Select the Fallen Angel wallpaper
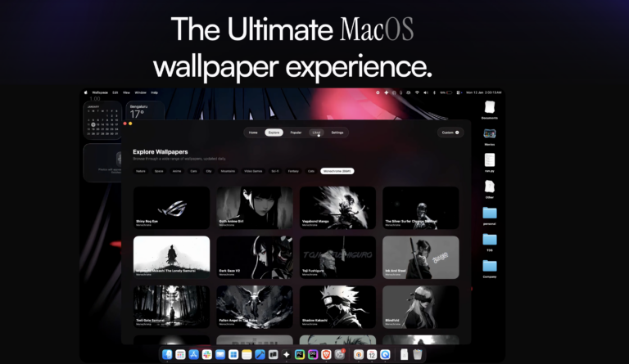 click(x=255, y=307)
